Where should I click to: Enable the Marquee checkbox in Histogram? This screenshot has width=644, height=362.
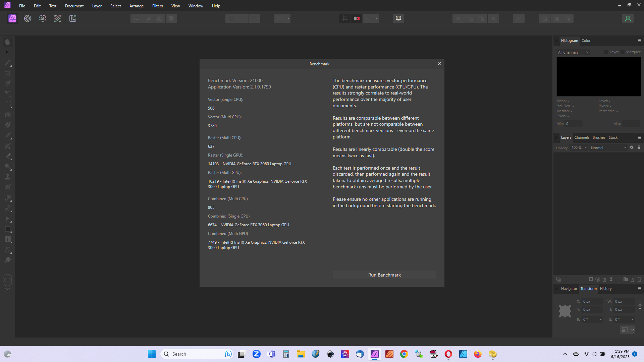click(x=623, y=52)
